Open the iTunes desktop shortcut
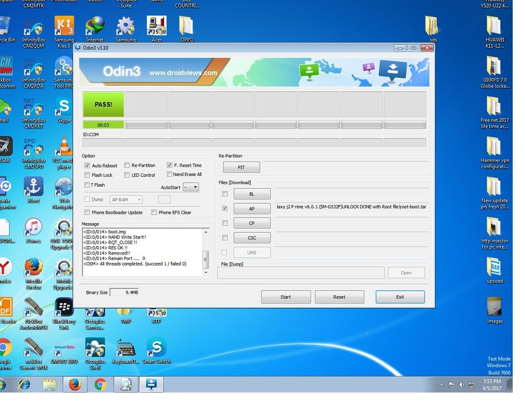Viewport: 525px width, 420px height. tap(33, 229)
